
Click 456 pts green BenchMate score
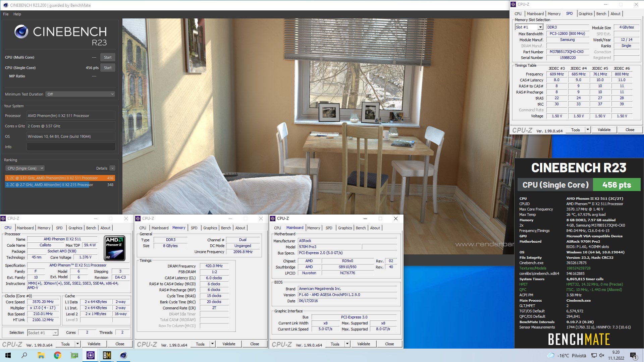tap(616, 185)
